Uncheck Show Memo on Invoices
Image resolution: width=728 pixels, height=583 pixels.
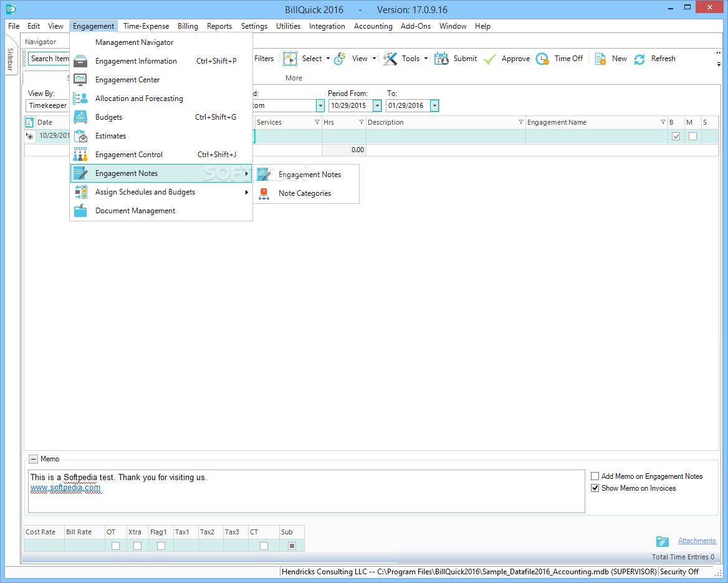(595, 488)
